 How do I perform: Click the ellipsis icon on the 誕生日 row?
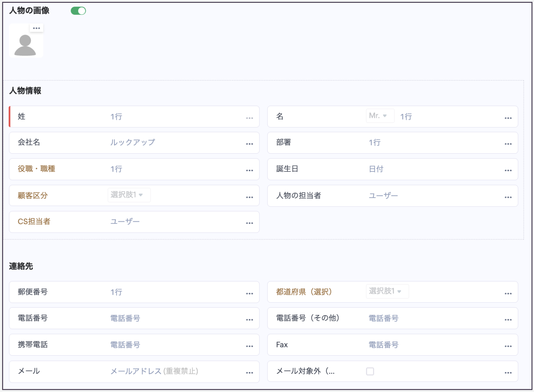[x=508, y=170]
